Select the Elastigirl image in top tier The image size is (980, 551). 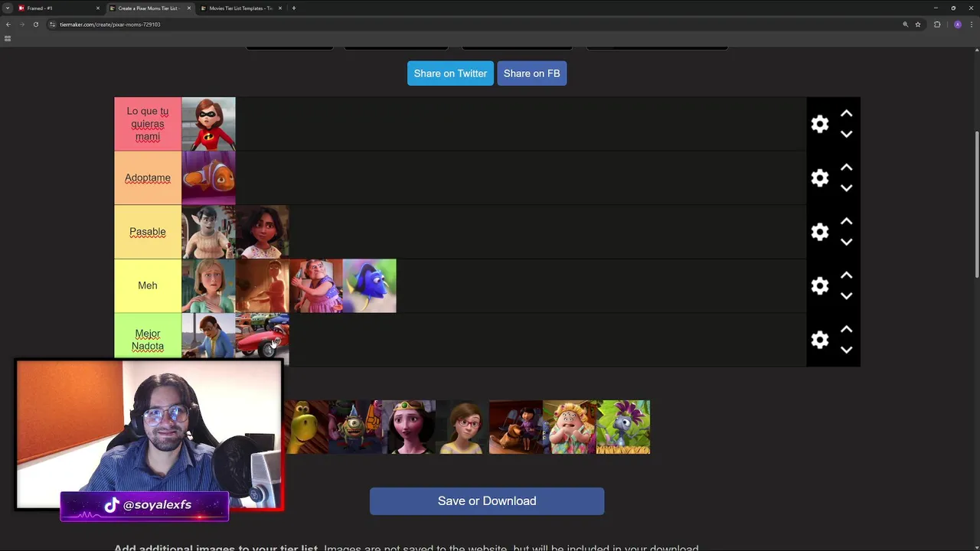pyautogui.click(x=208, y=124)
